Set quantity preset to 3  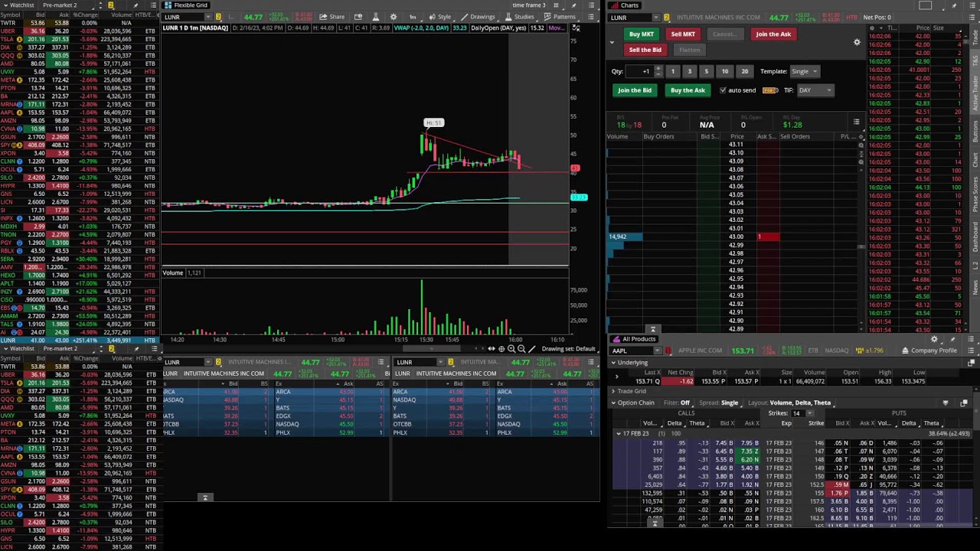[689, 71]
